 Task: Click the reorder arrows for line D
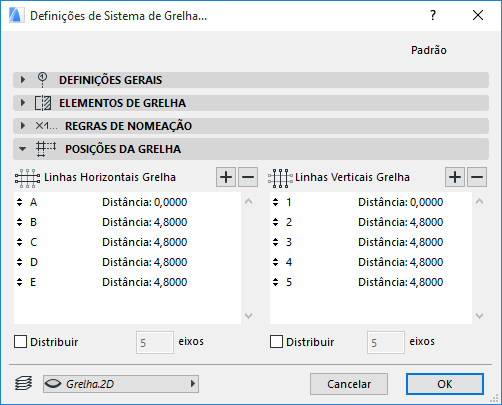tap(20, 262)
